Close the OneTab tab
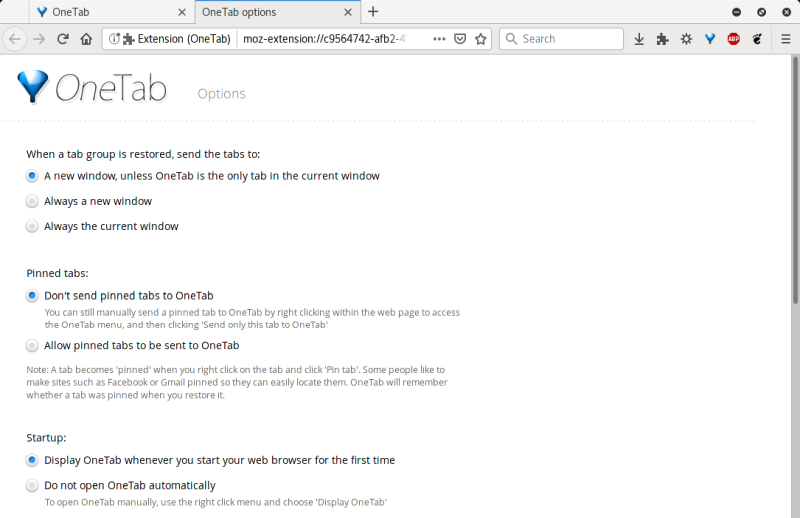 (x=182, y=12)
